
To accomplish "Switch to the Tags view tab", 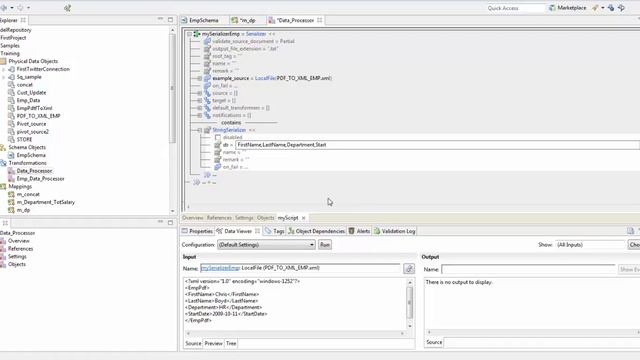I will click(x=275, y=231).
